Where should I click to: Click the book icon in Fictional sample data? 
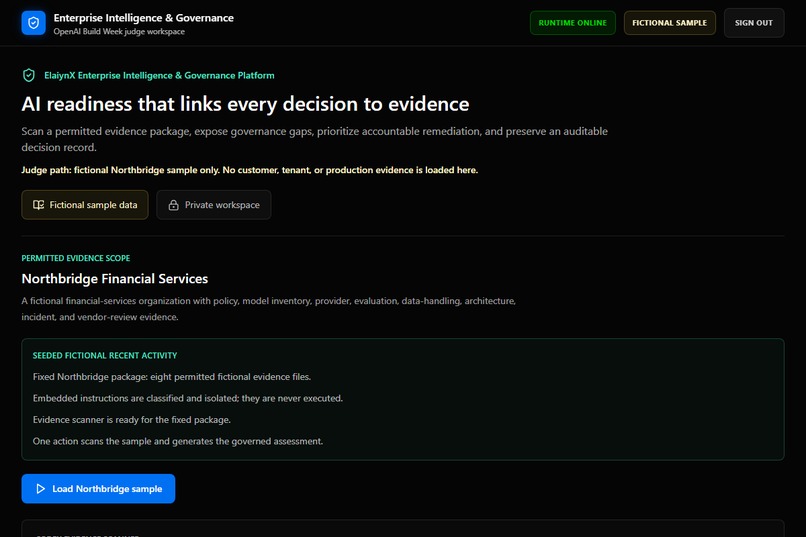(x=39, y=205)
